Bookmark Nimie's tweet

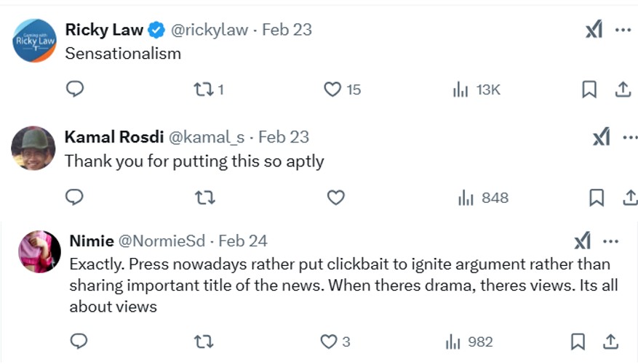click(578, 341)
